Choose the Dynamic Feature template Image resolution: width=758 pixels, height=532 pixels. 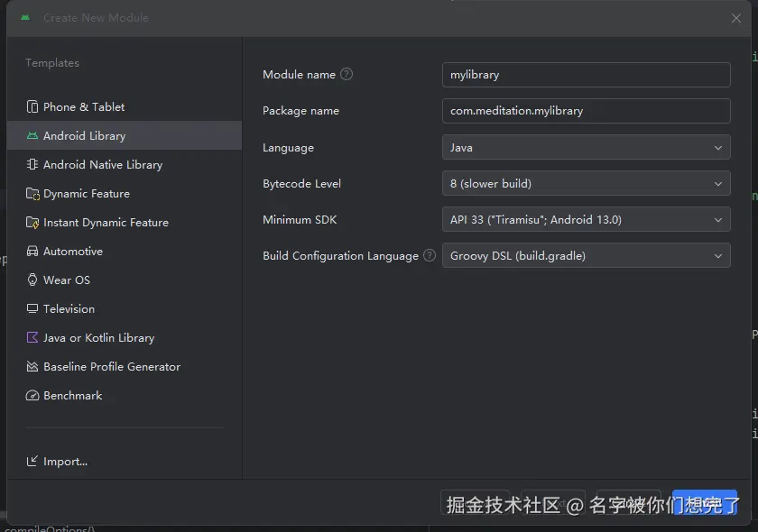click(125, 194)
